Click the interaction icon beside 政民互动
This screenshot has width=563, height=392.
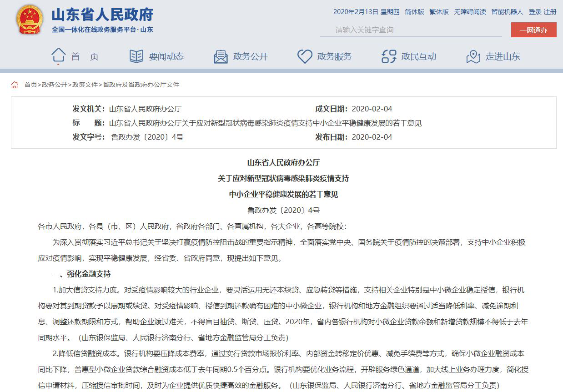[x=389, y=56]
